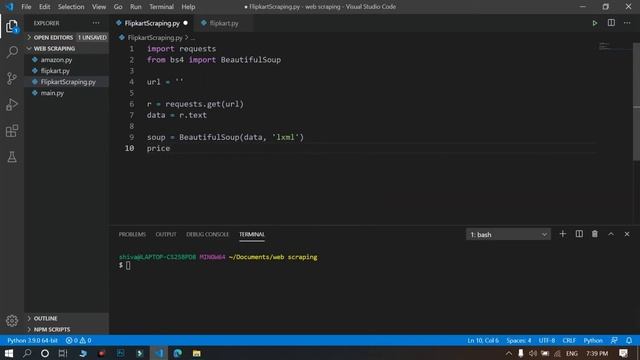Expand the Outline section
Screen dimensions: 640x360
[x=45, y=318]
